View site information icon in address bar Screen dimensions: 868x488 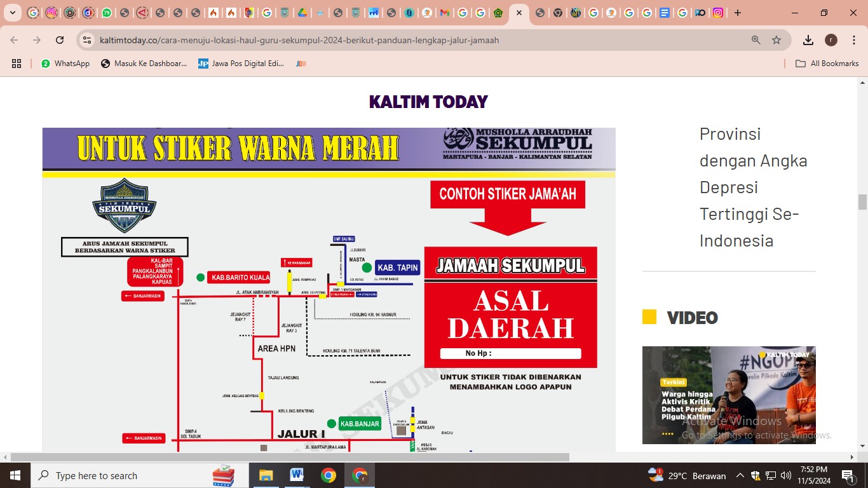(87, 40)
